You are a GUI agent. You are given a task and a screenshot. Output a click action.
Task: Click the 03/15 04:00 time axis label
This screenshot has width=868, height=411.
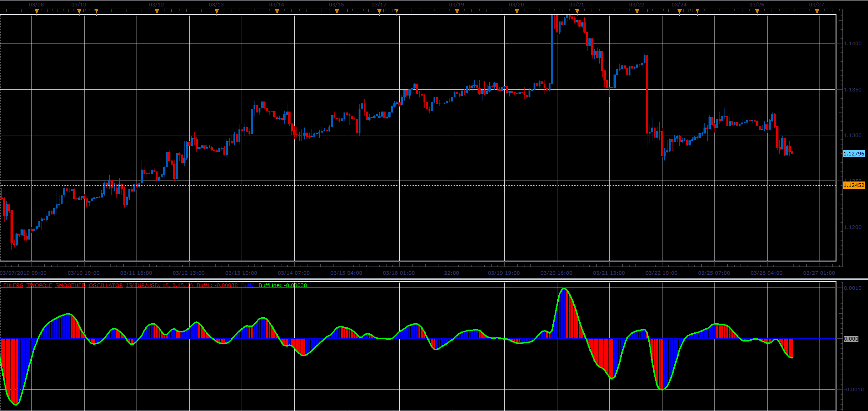pyautogui.click(x=346, y=273)
